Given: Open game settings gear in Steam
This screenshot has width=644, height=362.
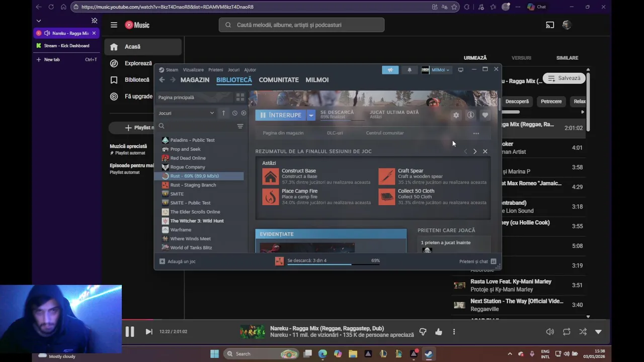Looking at the screenshot, I should tap(456, 115).
